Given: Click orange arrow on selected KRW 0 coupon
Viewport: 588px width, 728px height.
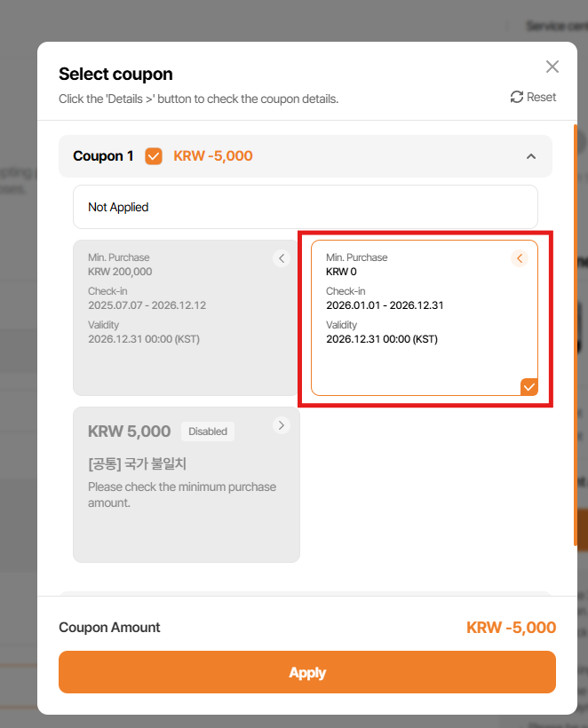Looking at the screenshot, I should (x=520, y=258).
